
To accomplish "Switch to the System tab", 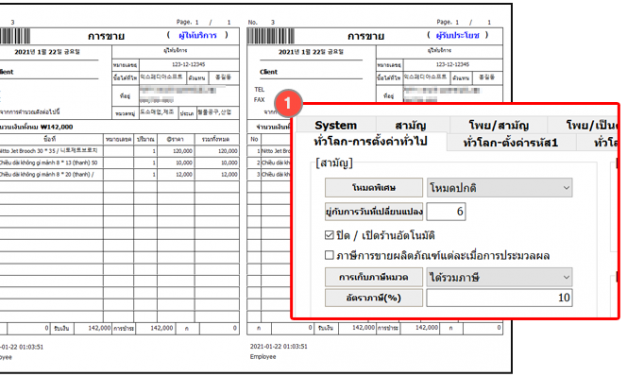I will pyautogui.click(x=335, y=125).
